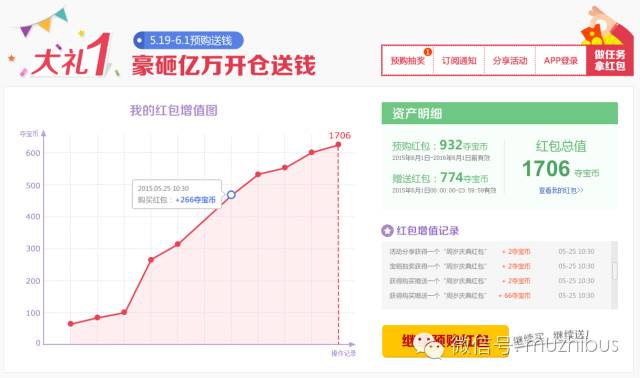The height and width of the screenshot is (378, 640).
Task: Click the final chart point labeled 1706
Action: tap(338, 145)
